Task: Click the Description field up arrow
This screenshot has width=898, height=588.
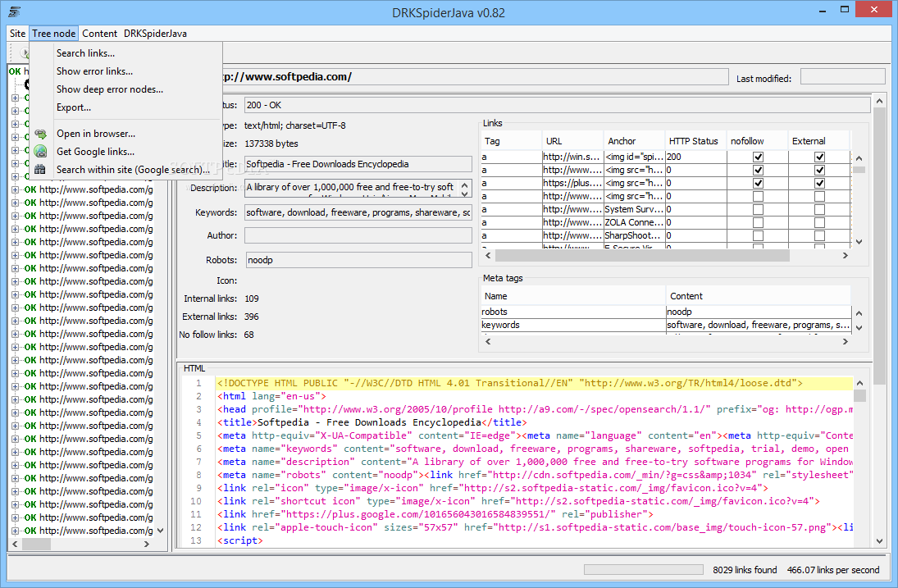Action: pos(465,185)
